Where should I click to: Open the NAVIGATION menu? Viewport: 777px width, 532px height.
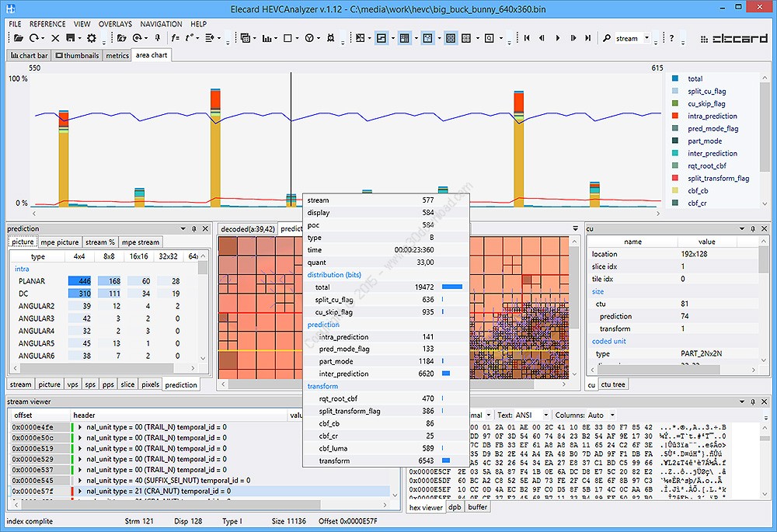[161, 24]
